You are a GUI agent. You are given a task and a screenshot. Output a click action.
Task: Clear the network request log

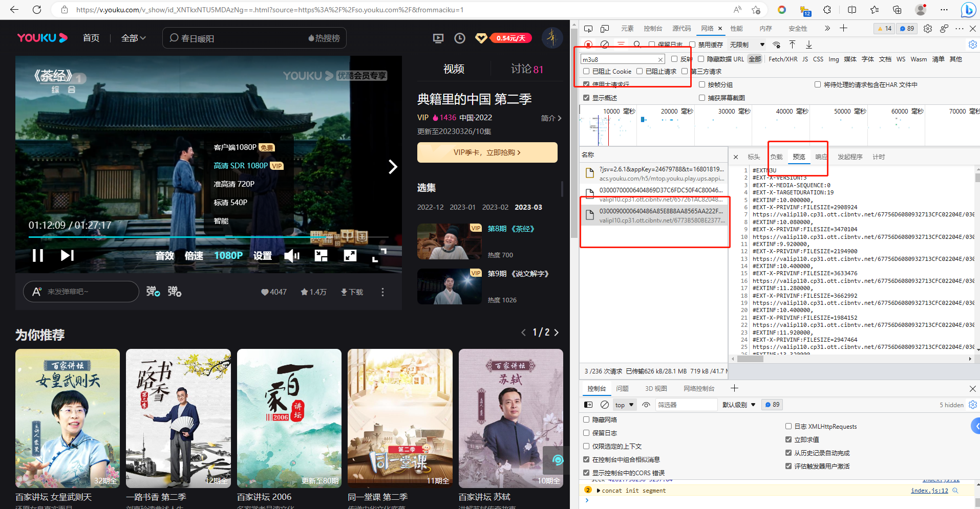[x=605, y=45]
